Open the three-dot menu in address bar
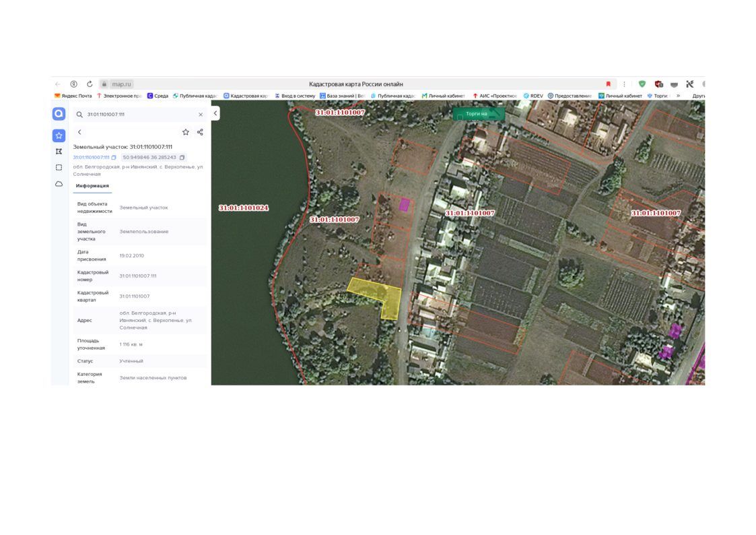This screenshot has width=756, height=535. tap(624, 84)
